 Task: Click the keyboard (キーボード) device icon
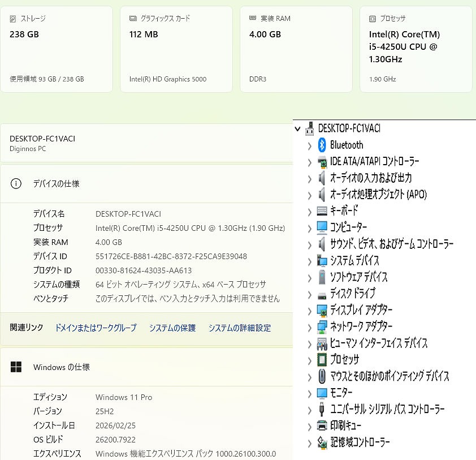[x=322, y=211]
